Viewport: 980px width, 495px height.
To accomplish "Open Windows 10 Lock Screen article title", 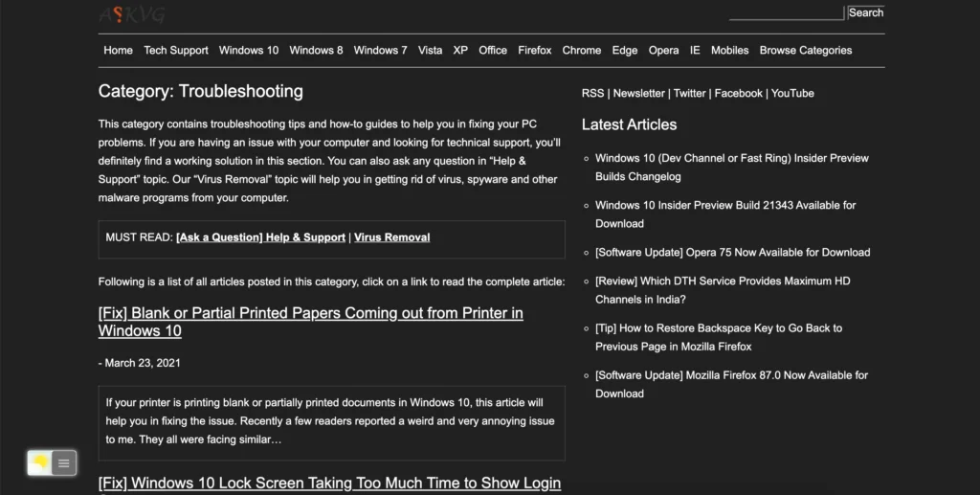I will [329, 484].
